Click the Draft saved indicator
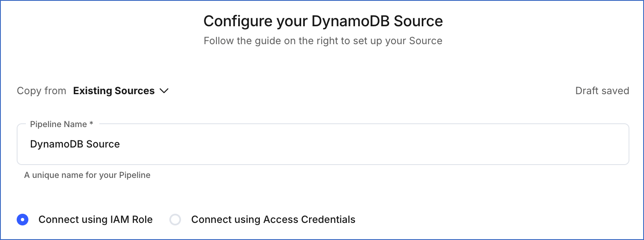Viewport: 644px width, 240px height. 602,90
